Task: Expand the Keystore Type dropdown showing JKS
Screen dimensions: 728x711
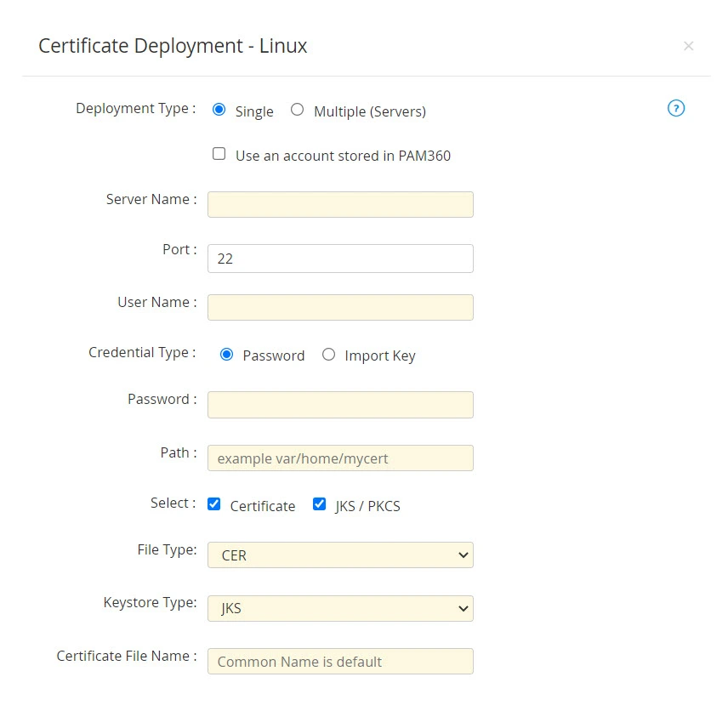Action: pos(340,608)
